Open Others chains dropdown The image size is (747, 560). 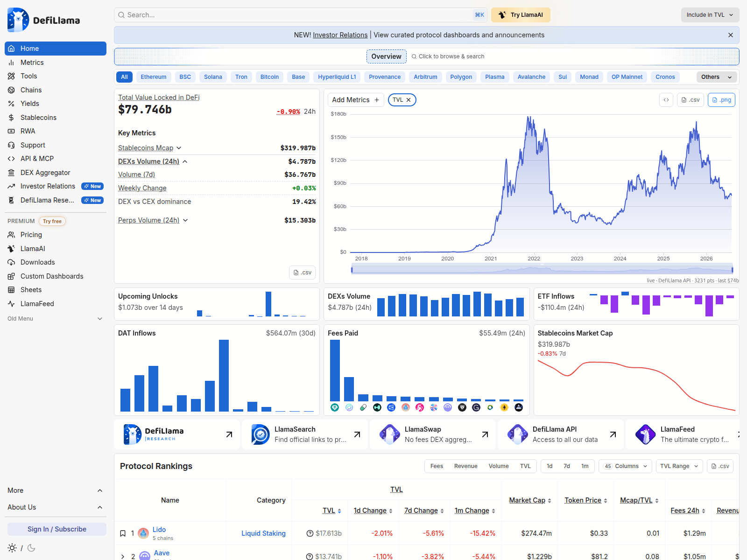coord(717,77)
